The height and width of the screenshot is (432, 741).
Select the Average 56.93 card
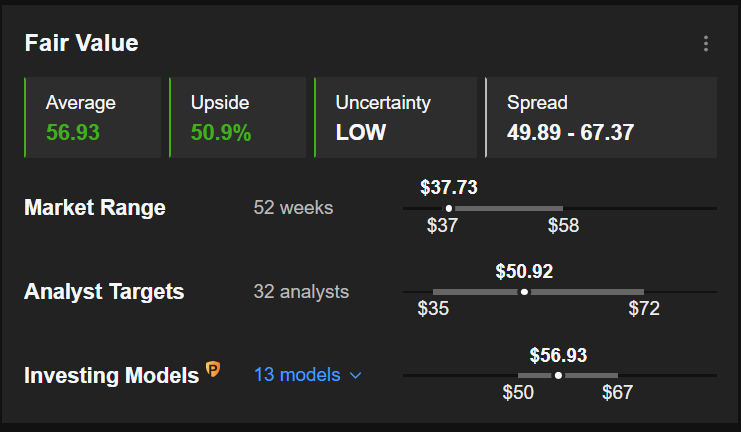click(x=93, y=117)
